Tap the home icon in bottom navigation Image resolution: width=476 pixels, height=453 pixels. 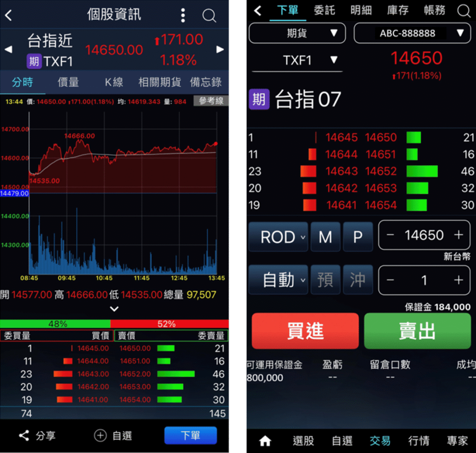265,440
